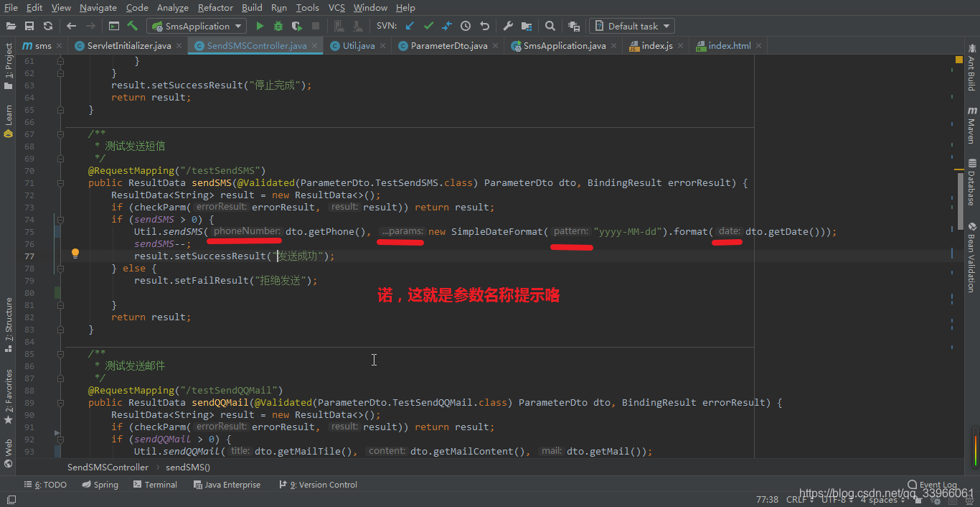Open the VCS menu

tap(336, 7)
